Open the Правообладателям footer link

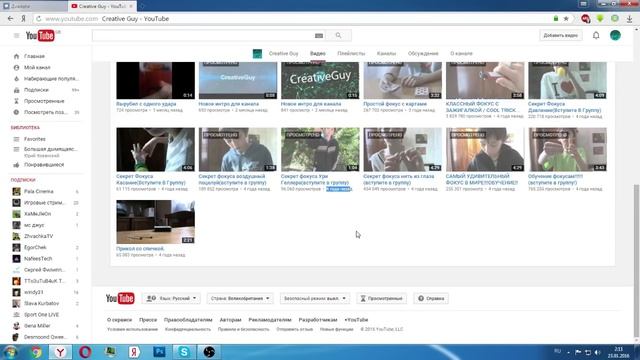pyautogui.click(x=188, y=320)
